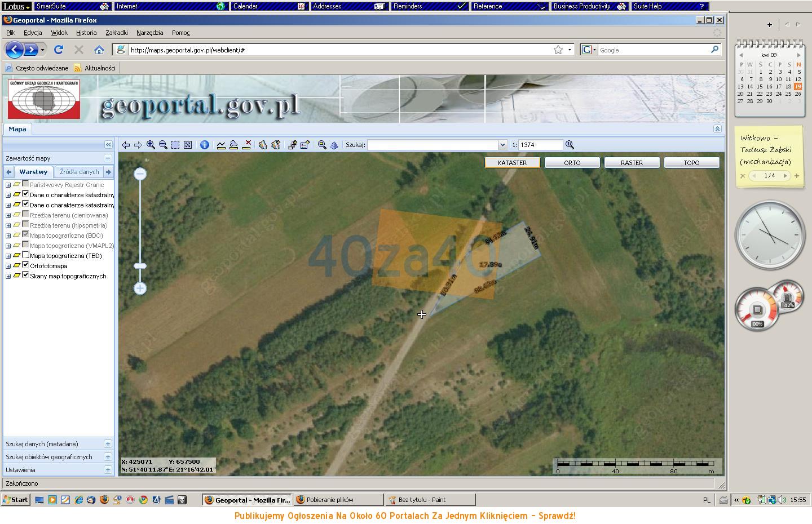Open Firefox home page button
Image resolution: width=812 pixels, height=524 pixels.
click(x=99, y=50)
